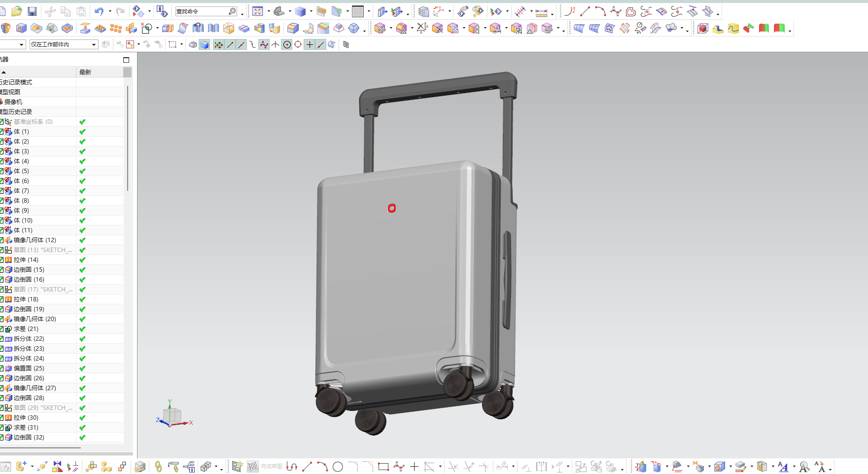This screenshot has height=474, width=868.
Task: Select the Line curve tool in top toolbar
Action: click(585, 11)
